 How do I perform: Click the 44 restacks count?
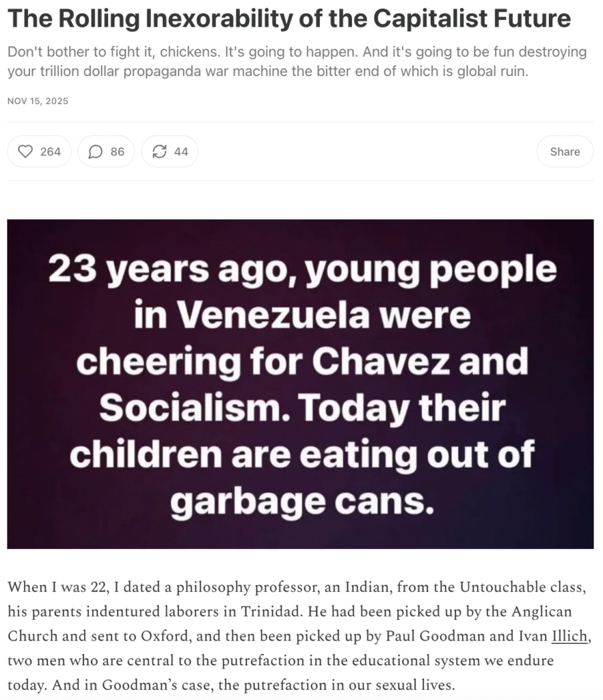pos(181,152)
